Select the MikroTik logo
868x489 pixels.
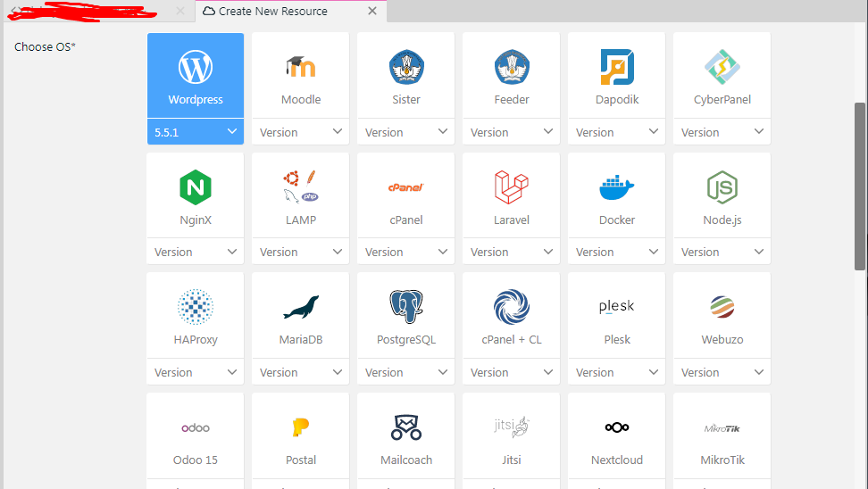(722, 428)
